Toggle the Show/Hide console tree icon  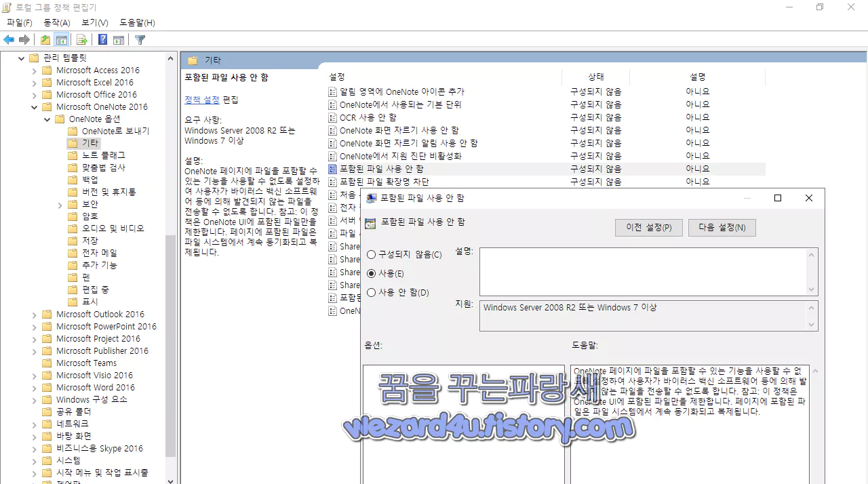tap(62, 40)
